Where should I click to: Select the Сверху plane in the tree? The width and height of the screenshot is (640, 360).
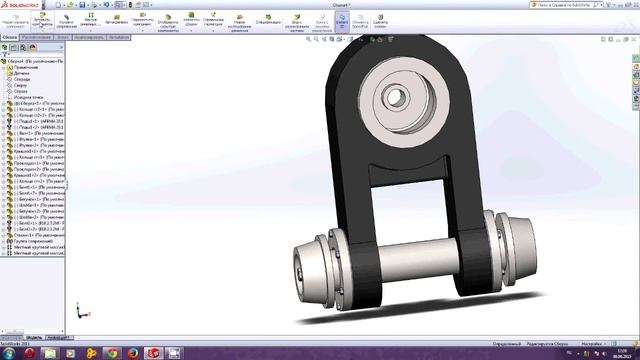20,85
